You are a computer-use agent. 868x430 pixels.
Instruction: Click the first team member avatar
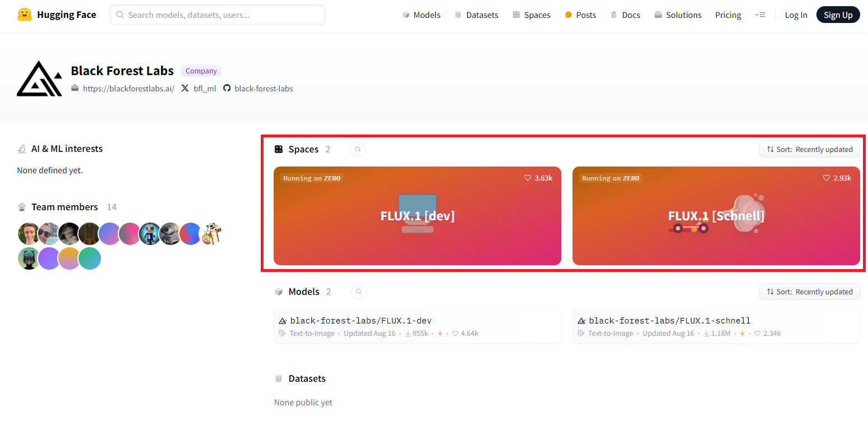pos(29,234)
